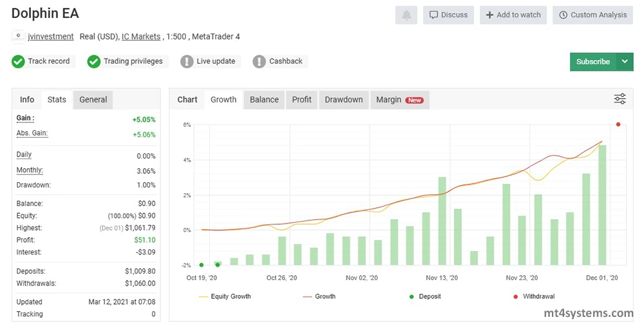Click the Track record green checkmark icon
This screenshot has width=644, height=324.
18,62
